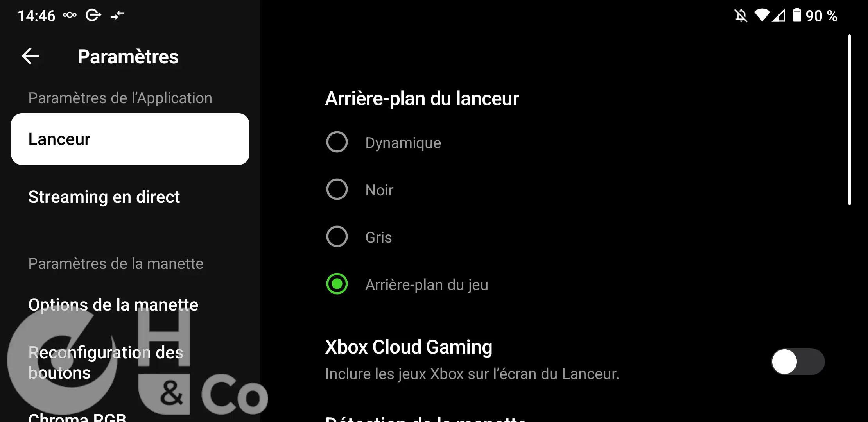Navigate to Options de la manette

[x=112, y=305]
